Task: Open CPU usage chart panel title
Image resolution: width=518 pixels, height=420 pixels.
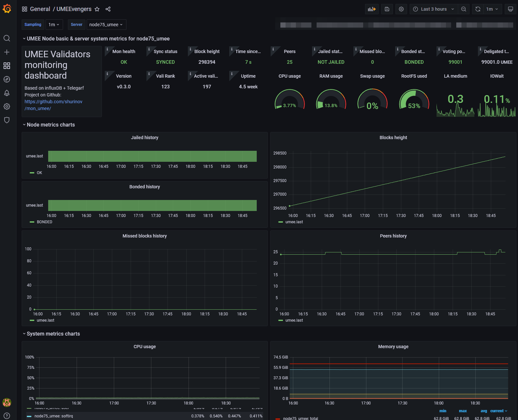Action: pos(145,347)
